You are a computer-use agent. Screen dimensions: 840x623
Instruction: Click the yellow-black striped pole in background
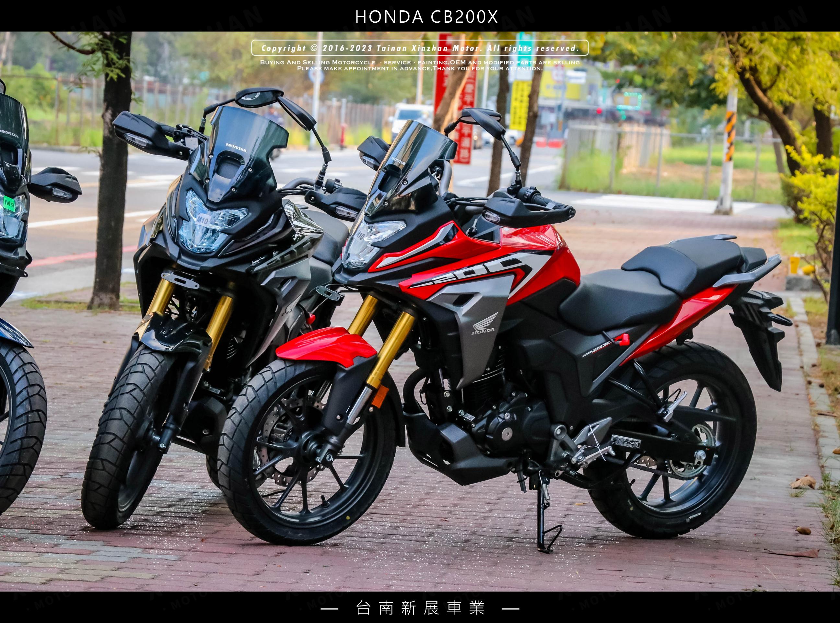tap(730, 136)
